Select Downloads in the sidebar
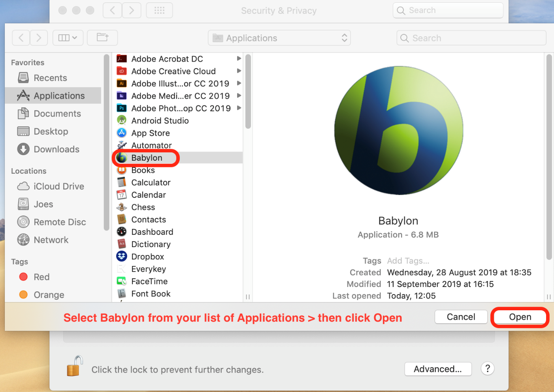 (53, 149)
